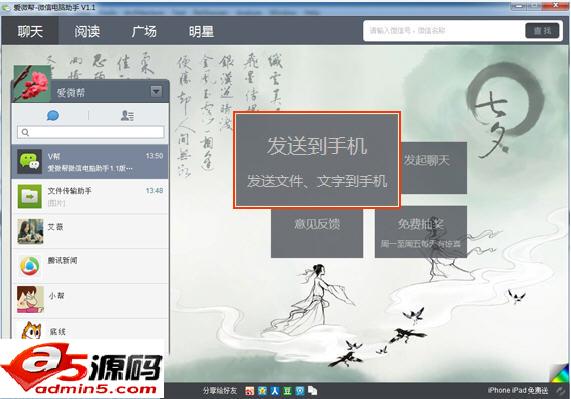Open the 文件传输助手 conversation

coord(90,197)
